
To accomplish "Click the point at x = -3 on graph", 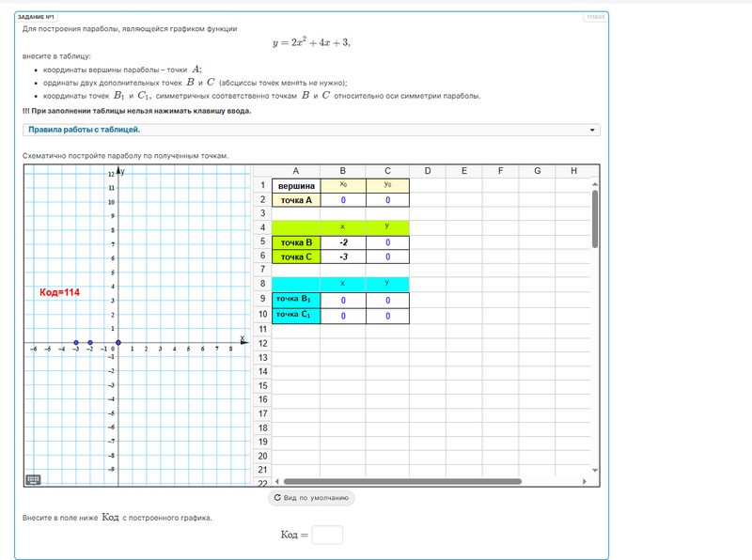I will [76, 343].
